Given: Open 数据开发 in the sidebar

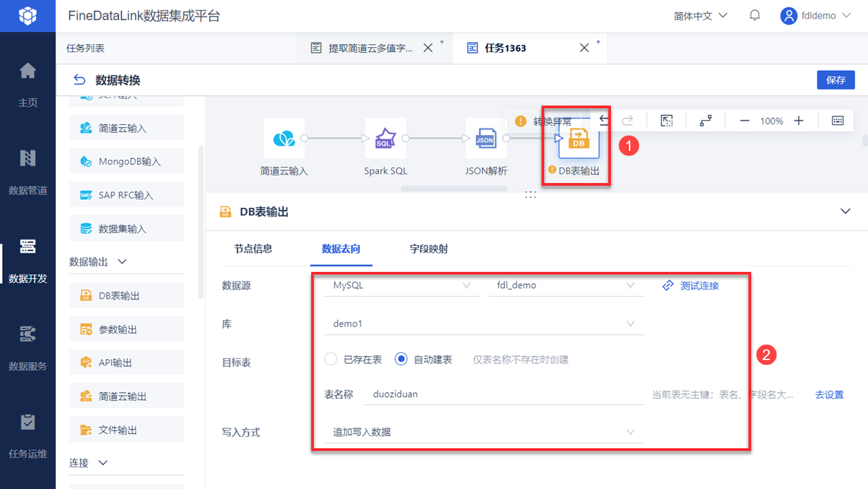Looking at the screenshot, I should [x=27, y=260].
